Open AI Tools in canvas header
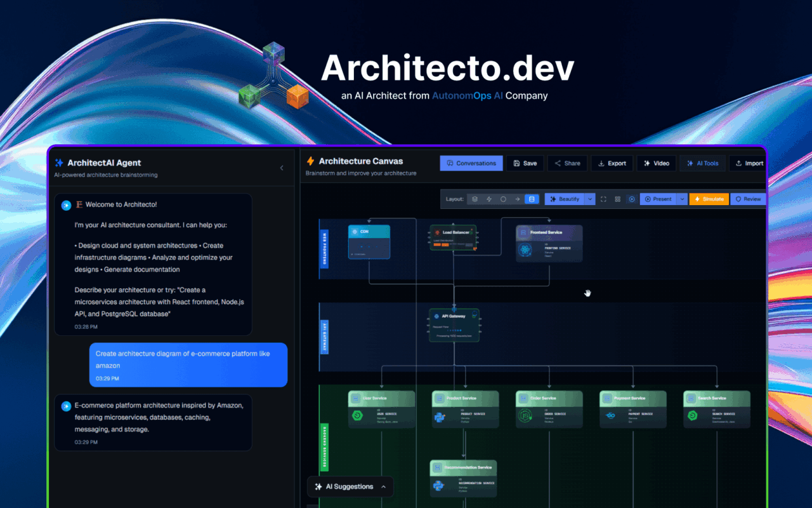 click(x=702, y=163)
